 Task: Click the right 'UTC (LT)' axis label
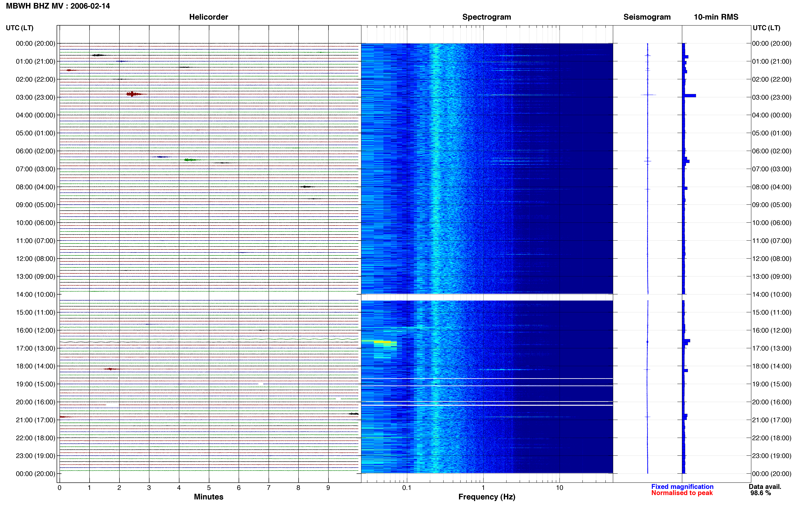[766, 28]
